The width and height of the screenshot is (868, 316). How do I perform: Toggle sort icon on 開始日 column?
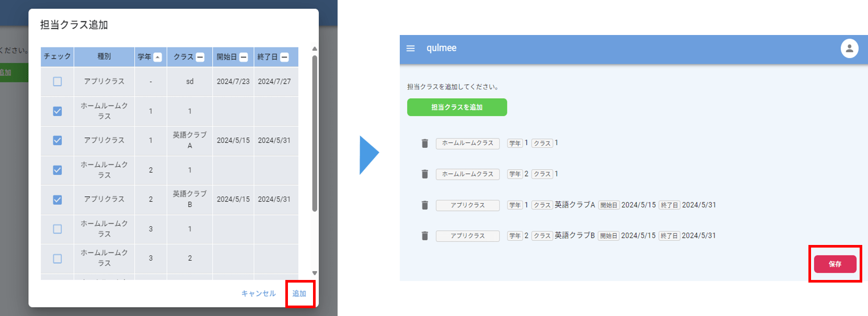coord(244,57)
